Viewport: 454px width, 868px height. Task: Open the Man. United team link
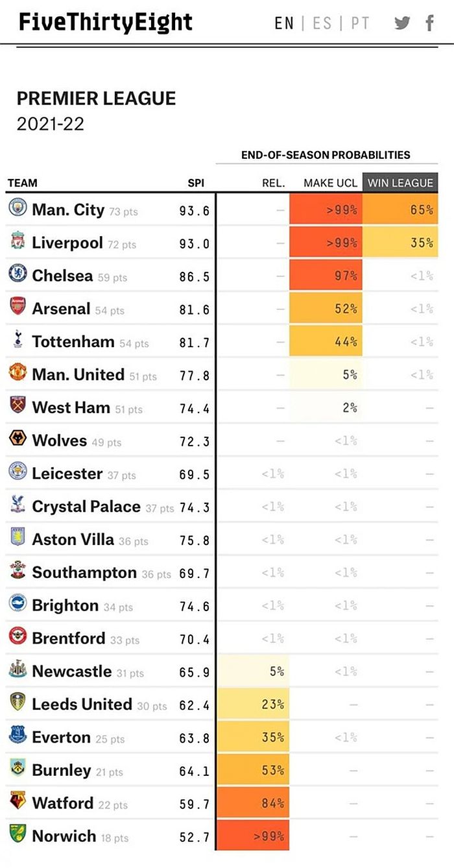click(78, 374)
